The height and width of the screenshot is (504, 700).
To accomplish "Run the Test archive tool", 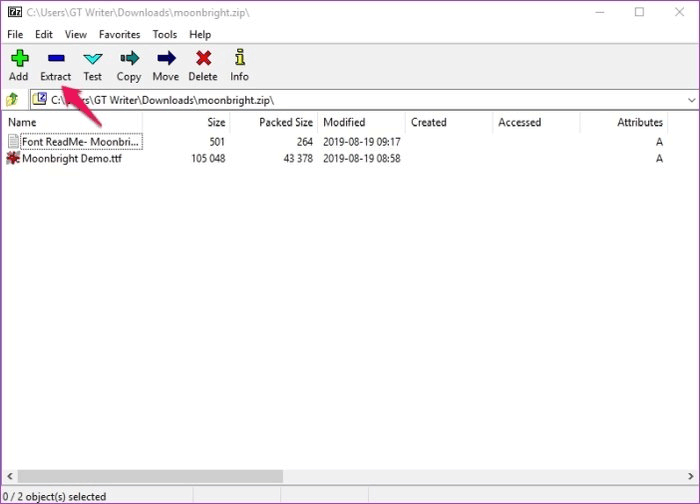I will (92, 59).
